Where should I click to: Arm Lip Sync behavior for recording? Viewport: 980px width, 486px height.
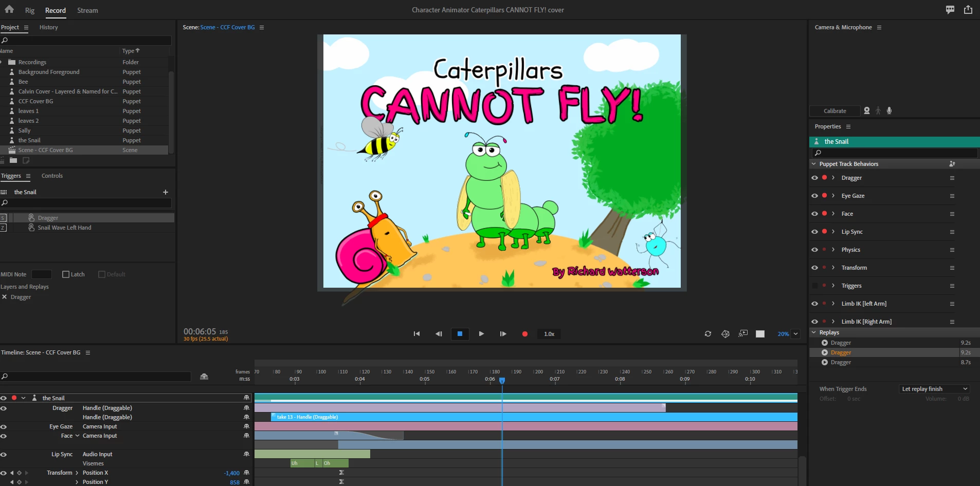tap(825, 232)
